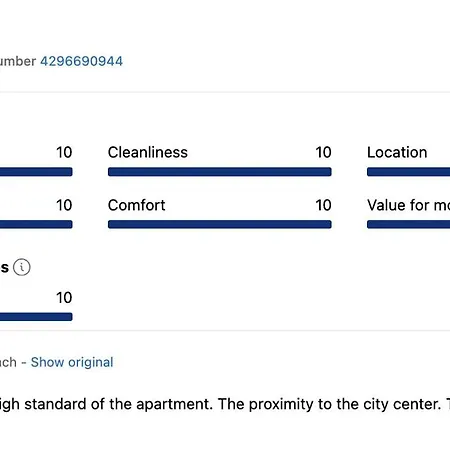450x450 pixels.
Task: Open the info icon beside the heading
Action: 22,267
